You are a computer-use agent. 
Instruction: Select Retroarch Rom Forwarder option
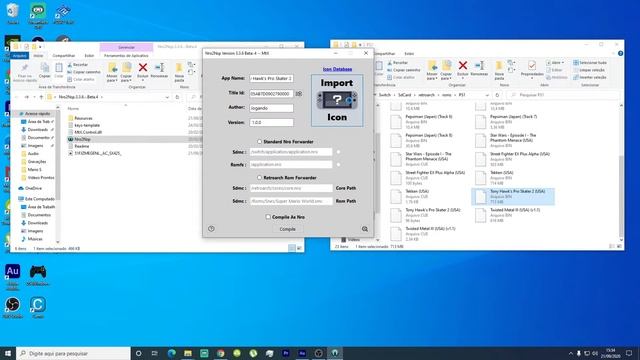[259, 178]
